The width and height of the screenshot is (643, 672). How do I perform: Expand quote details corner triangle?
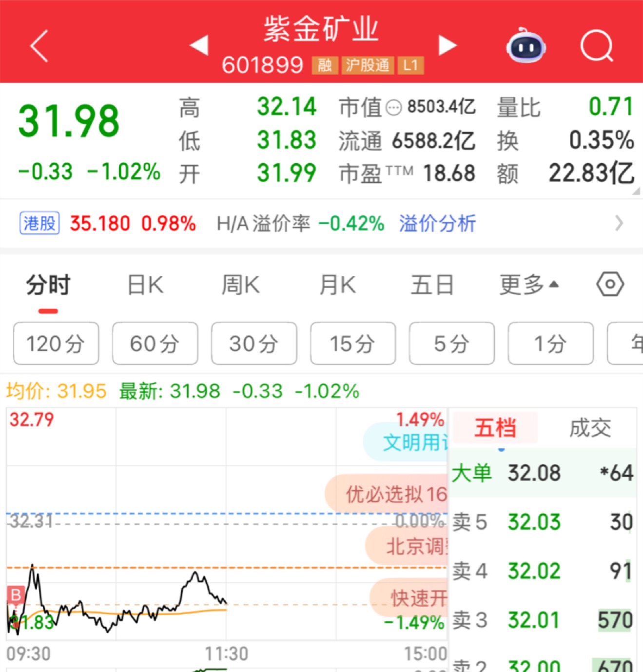[x=636, y=192]
